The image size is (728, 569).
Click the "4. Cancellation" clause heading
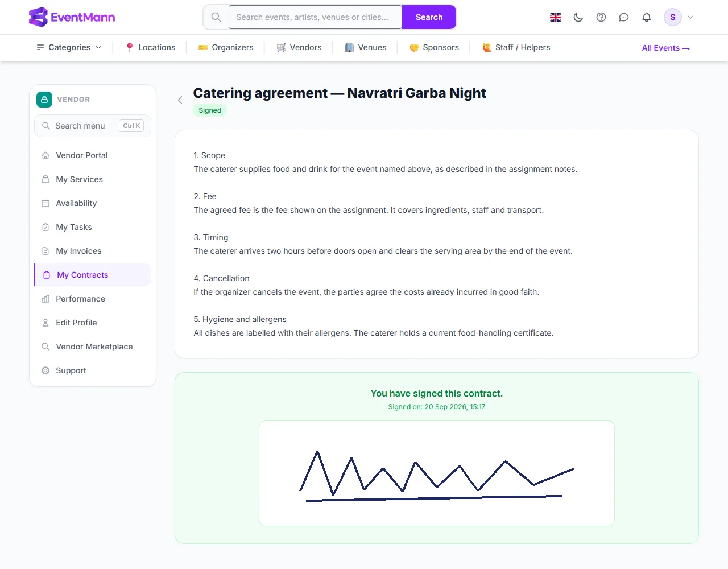pyautogui.click(x=221, y=278)
